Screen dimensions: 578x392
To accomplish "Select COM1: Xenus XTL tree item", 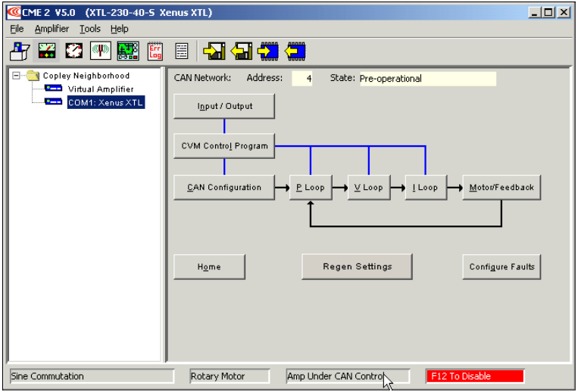I will (105, 102).
